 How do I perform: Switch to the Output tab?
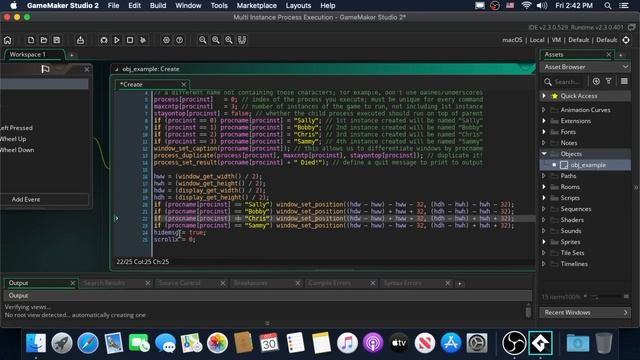coord(40,283)
